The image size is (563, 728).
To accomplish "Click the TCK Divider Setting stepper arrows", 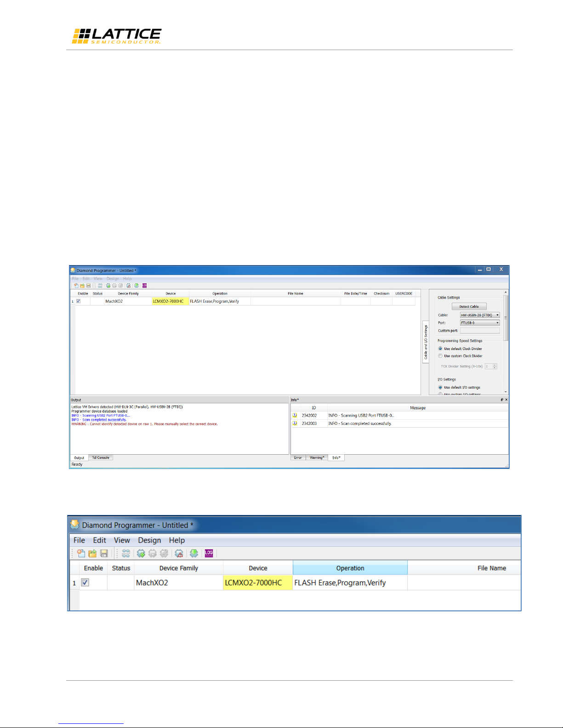I will 495,367.
